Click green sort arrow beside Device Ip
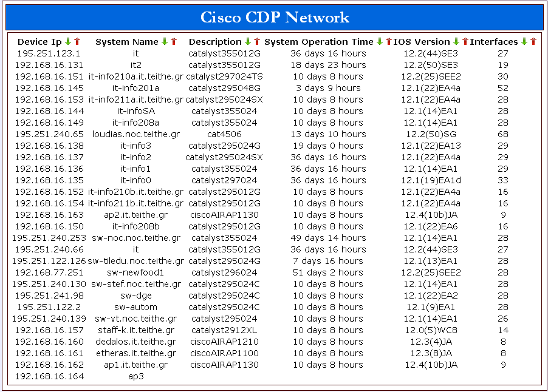The width and height of the screenshot is (548, 392). pyautogui.click(x=68, y=41)
